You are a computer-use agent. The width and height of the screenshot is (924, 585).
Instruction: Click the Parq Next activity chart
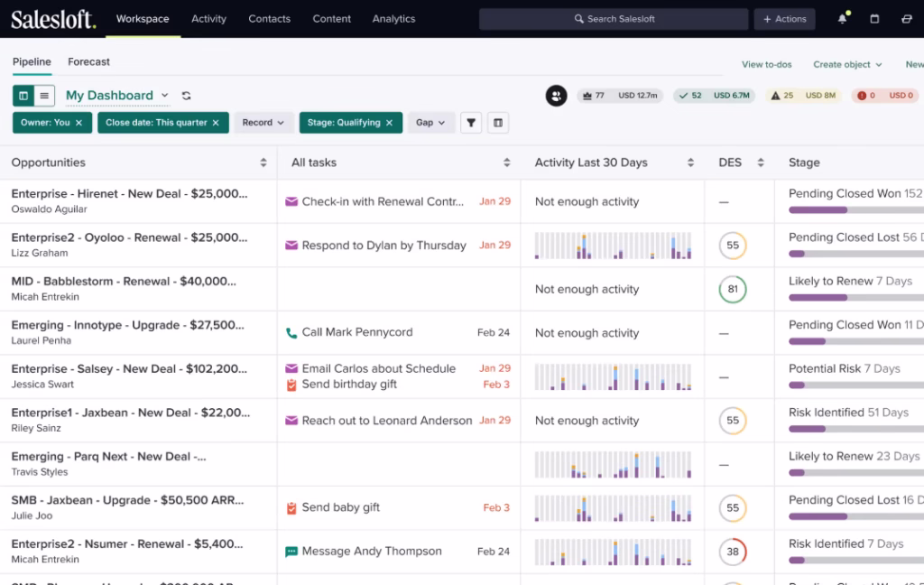point(613,464)
